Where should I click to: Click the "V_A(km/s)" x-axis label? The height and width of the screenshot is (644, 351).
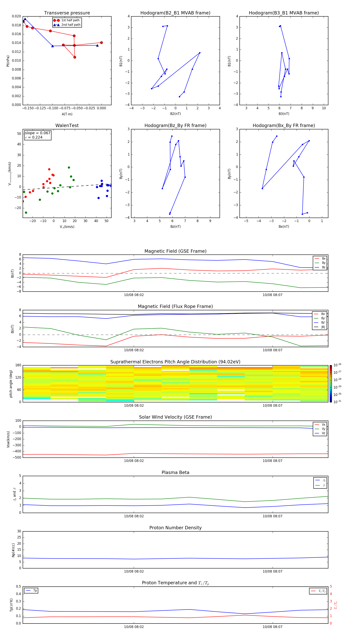[67, 227]
